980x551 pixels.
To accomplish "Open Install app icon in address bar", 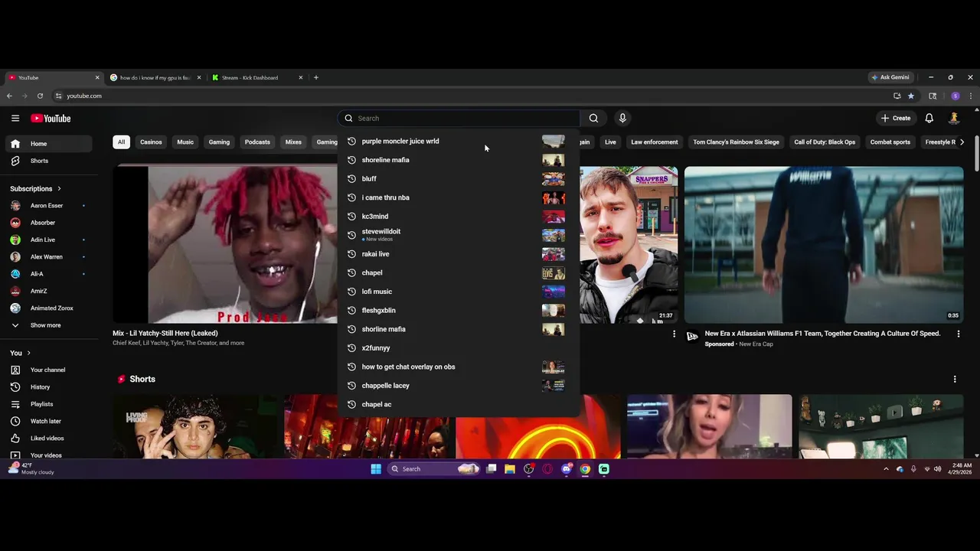I will coord(897,96).
